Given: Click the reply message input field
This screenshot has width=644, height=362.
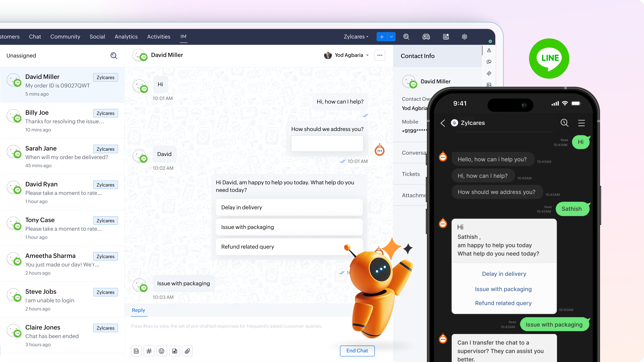Looking at the screenshot, I should pos(226,326).
